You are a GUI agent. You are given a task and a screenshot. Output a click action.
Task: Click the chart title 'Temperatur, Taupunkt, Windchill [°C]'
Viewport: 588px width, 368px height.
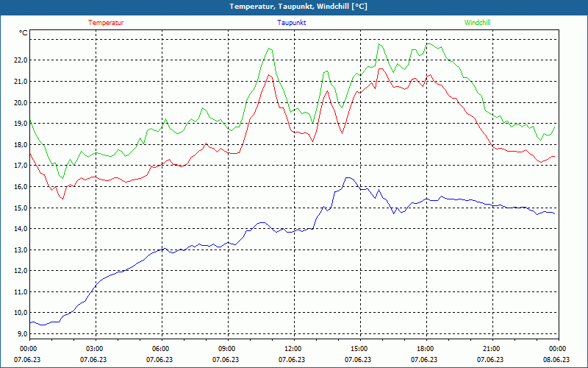click(x=298, y=7)
